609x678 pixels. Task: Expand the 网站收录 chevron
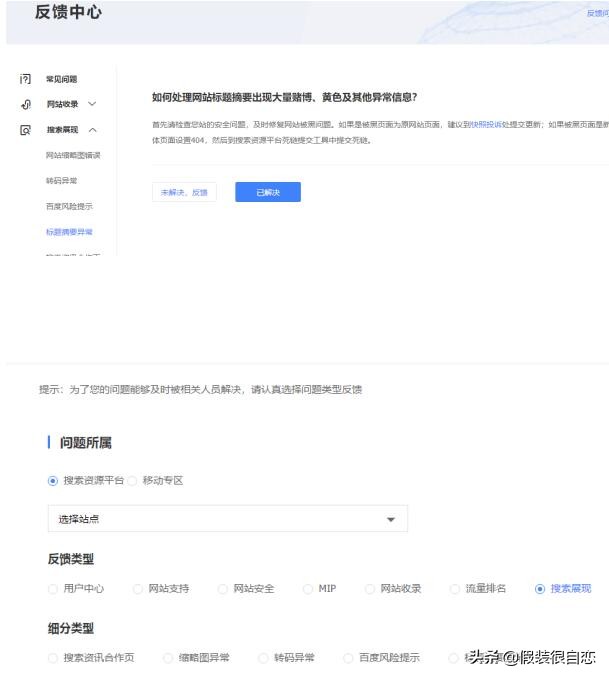coord(92,104)
